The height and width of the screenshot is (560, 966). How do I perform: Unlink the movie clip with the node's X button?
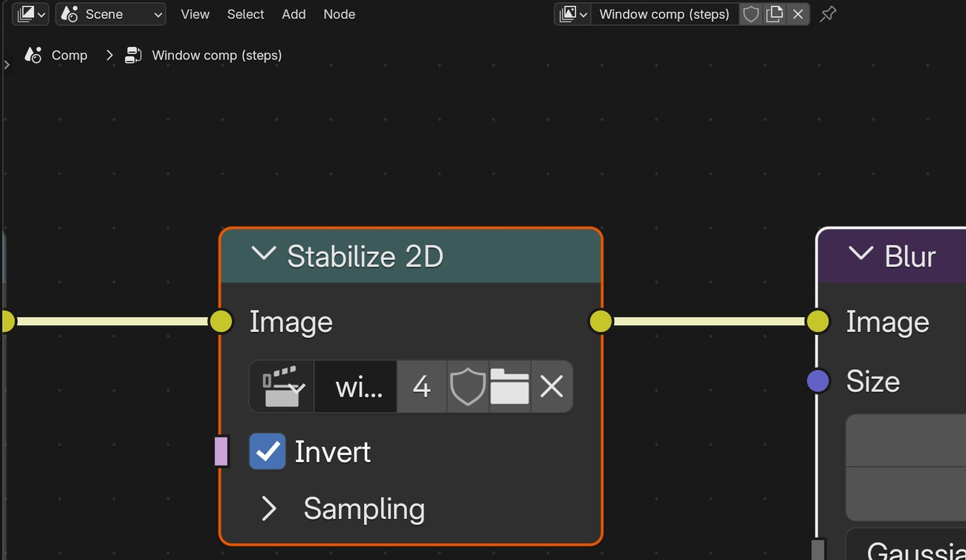pyautogui.click(x=551, y=386)
